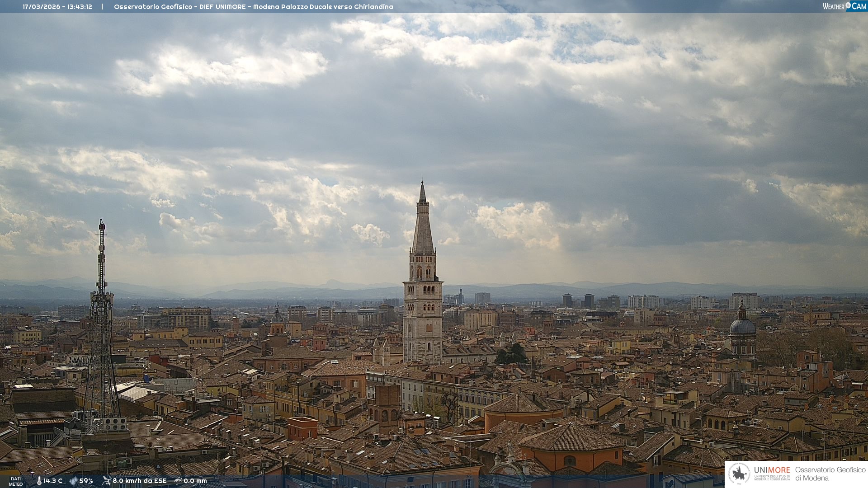Click the rain umbrella precipitation icon
The height and width of the screenshot is (488, 868).
(178, 481)
